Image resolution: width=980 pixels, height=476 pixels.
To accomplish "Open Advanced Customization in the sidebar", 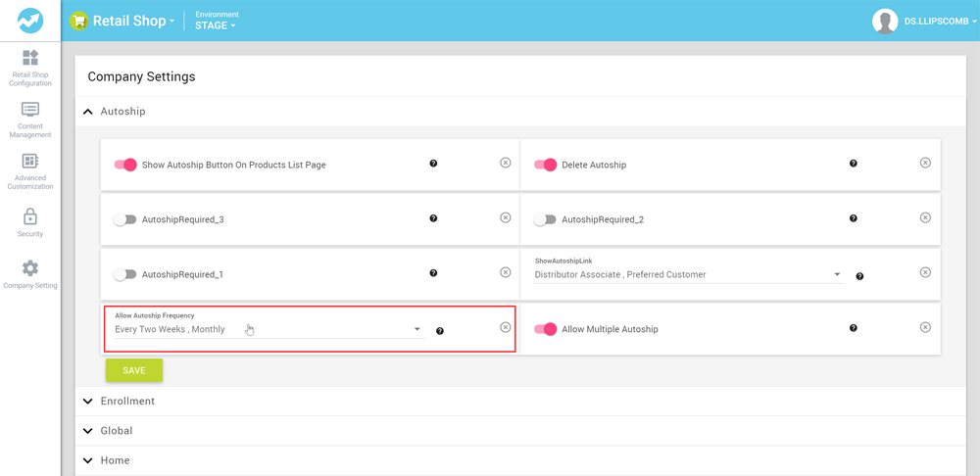I will [30, 162].
